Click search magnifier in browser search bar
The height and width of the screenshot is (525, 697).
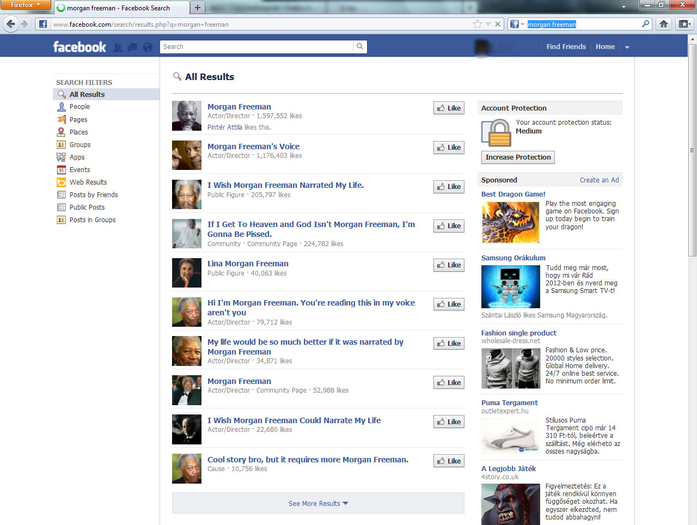click(x=645, y=24)
